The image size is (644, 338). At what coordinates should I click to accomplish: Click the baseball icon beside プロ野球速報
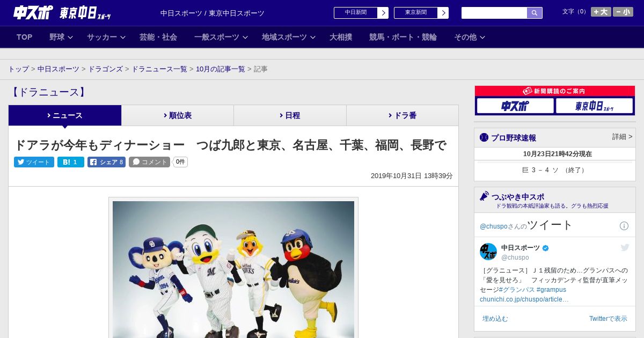coord(484,137)
